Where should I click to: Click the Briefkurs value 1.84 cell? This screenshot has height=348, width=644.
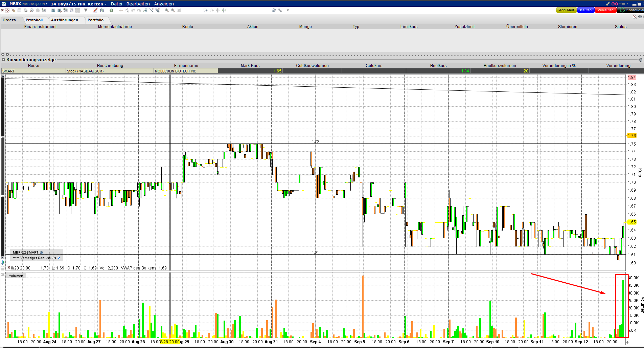click(x=438, y=71)
